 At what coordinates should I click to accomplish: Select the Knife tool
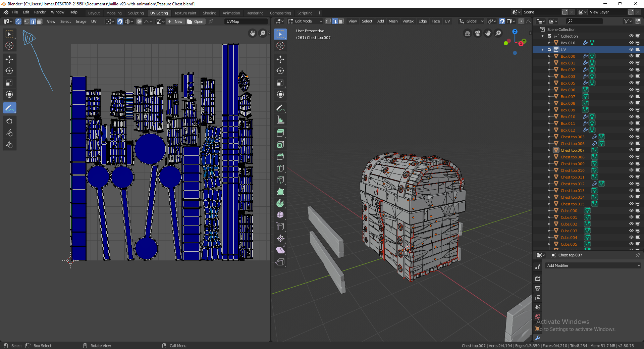coord(280,180)
